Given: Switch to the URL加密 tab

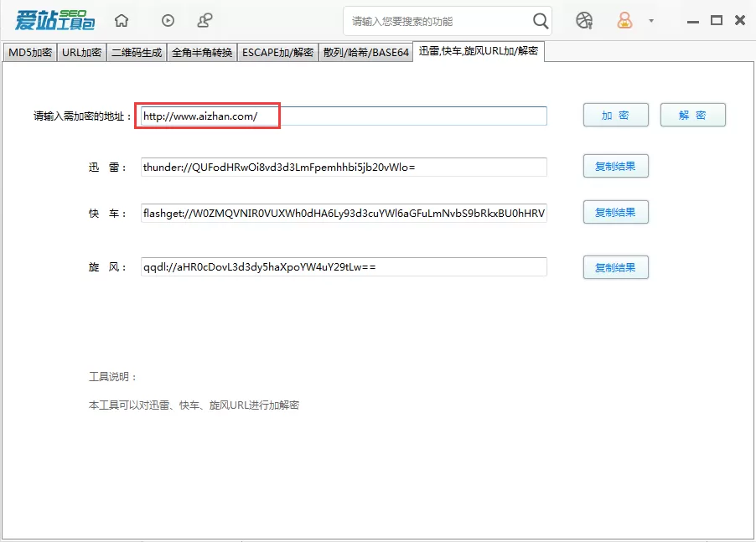Looking at the screenshot, I should tap(81, 53).
